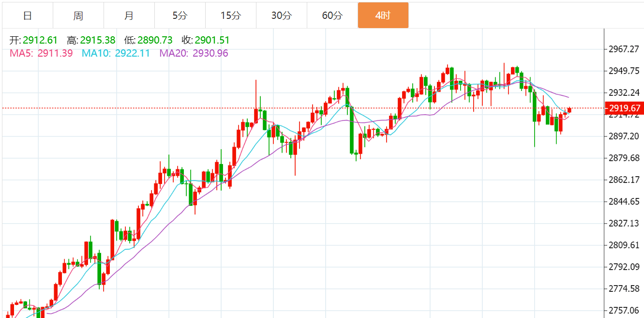
Task: Click the high price 2915.38 readout
Action: point(97,40)
